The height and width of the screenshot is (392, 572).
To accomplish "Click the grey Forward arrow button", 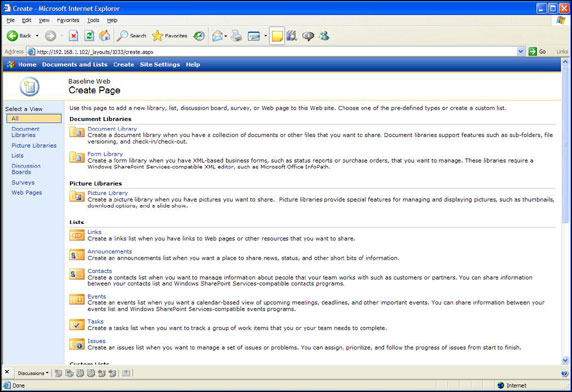I will pyautogui.click(x=50, y=36).
